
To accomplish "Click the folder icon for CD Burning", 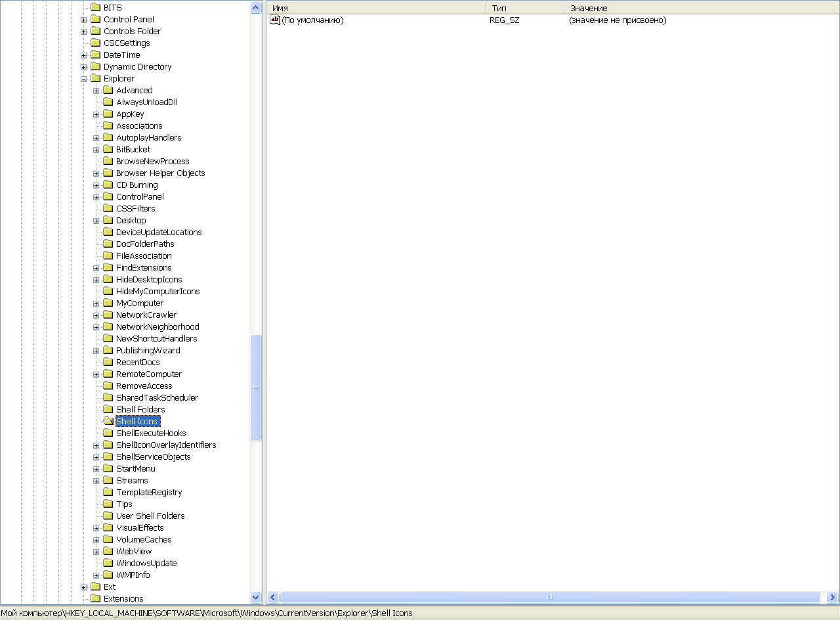I will click(108, 185).
